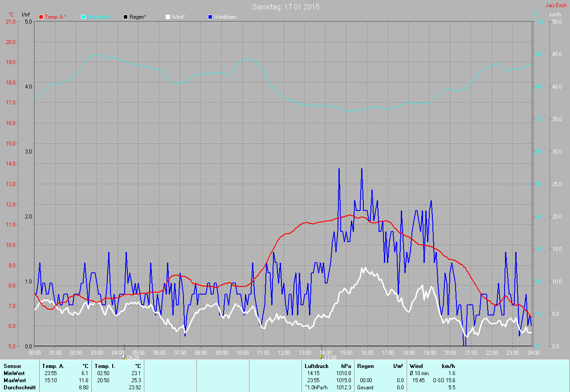The width and height of the screenshot is (570, 392).
Task: Select the 'Windböen' legend label
Action: (225, 17)
